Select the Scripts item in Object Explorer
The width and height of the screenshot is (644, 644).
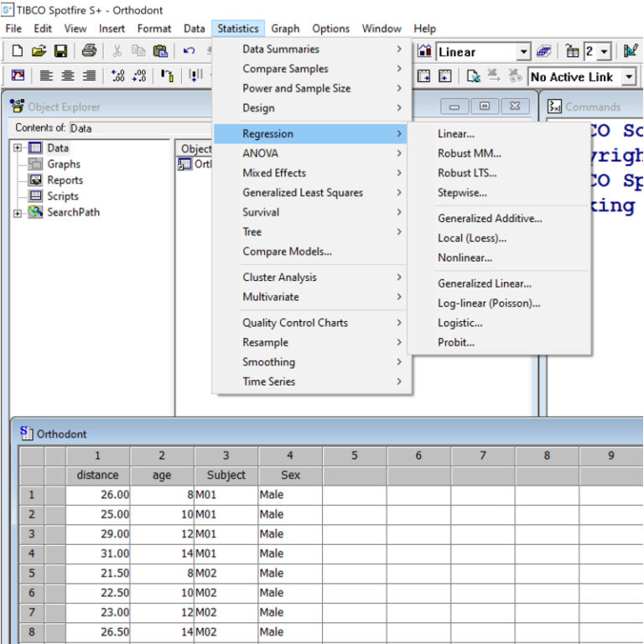62,196
